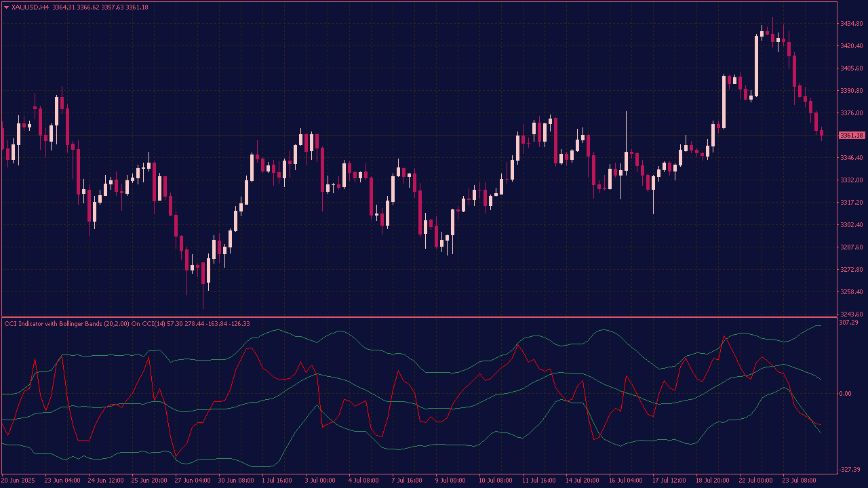The image size is (868, 488).
Task: Open the chart menu triangle beside XAUUSD
Action: (7, 7)
